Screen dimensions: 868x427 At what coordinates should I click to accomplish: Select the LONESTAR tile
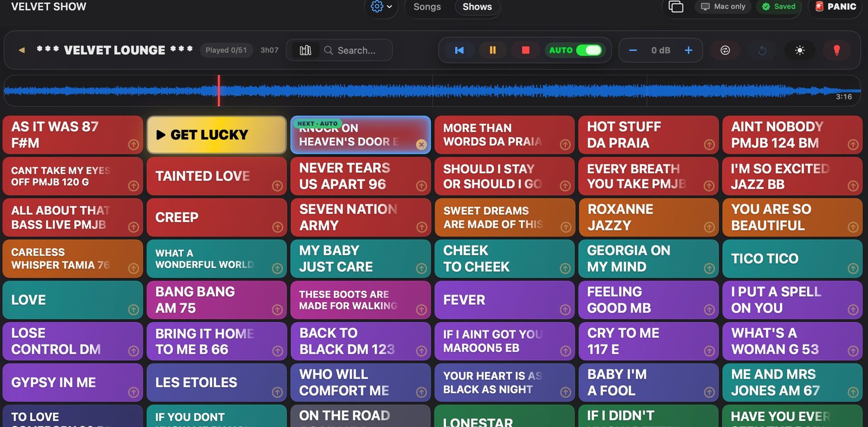505,416
